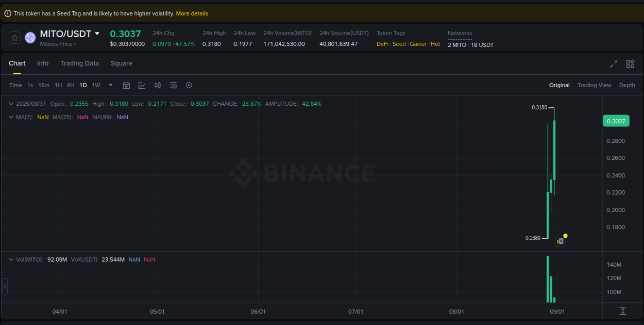
Task: Select the line chart overlay icon
Action: pyautogui.click(x=142, y=85)
